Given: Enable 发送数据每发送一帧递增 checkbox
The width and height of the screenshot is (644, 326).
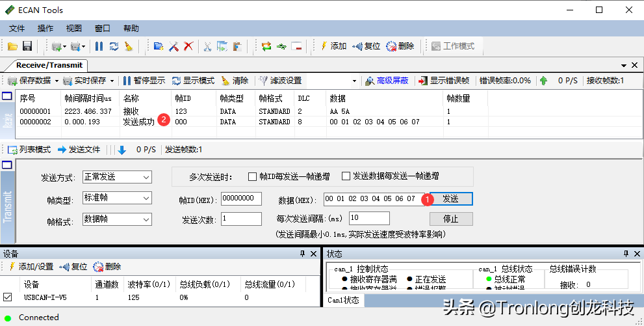Looking at the screenshot, I should coord(346,176).
